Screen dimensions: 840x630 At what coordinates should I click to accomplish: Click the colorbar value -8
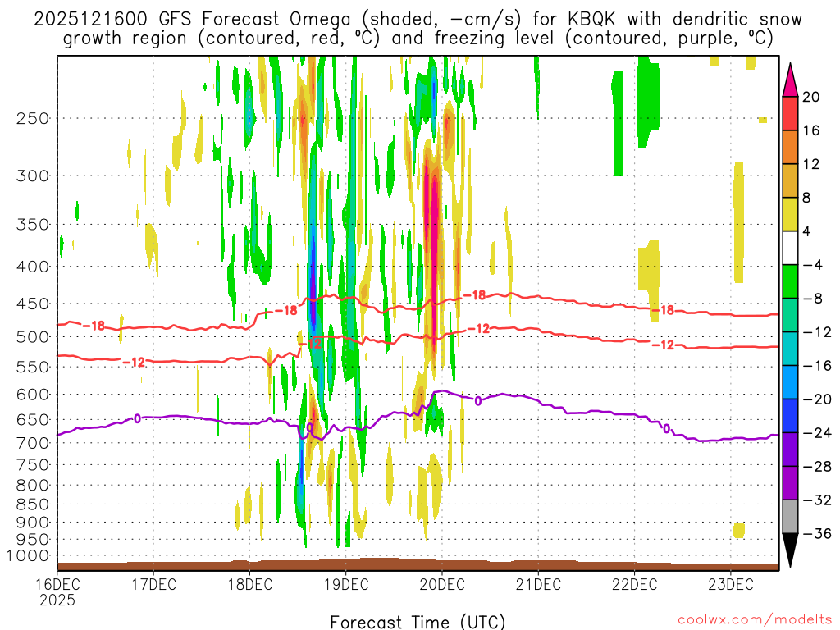813,299
